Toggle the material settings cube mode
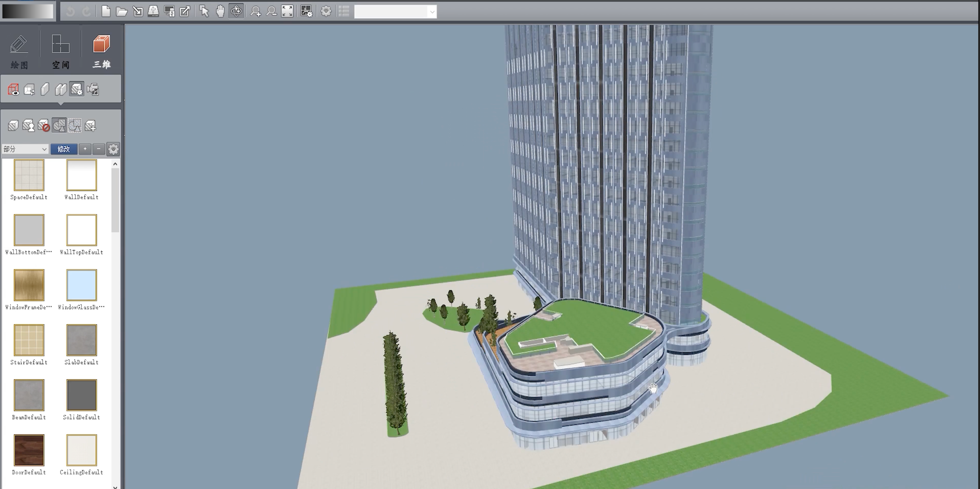980x489 pixels. pyautogui.click(x=77, y=90)
